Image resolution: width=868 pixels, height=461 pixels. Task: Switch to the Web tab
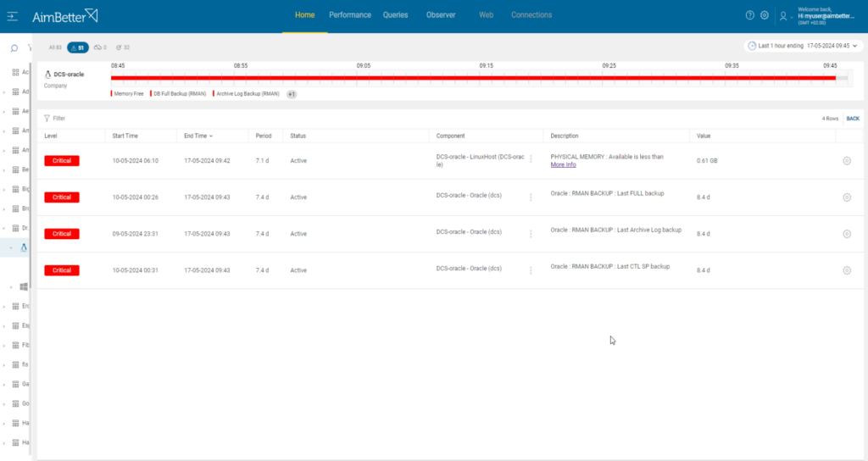tap(486, 15)
